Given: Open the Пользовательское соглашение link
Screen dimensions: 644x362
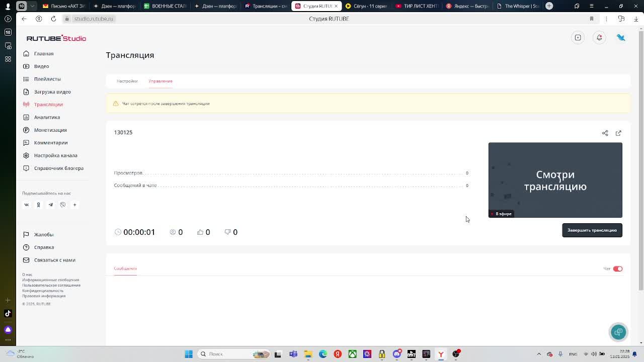Looking at the screenshot, I should point(51,285).
